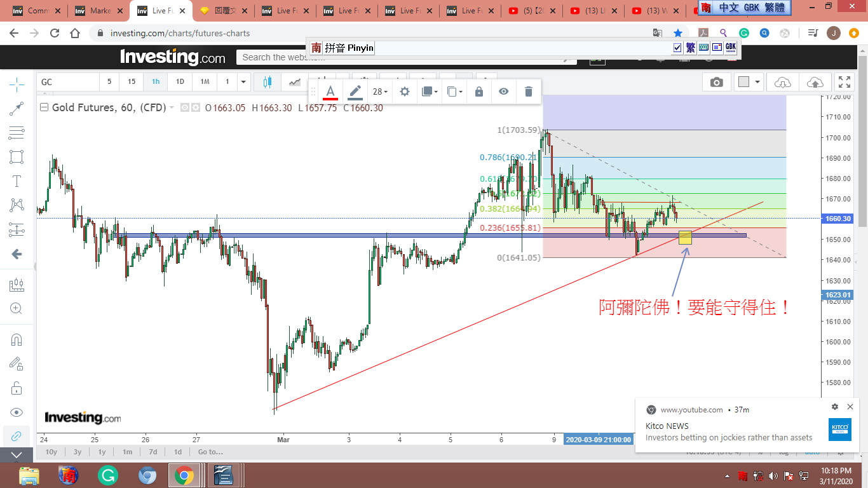The image size is (868, 488).
Task: Set chart range to 7d
Action: click(x=153, y=452)
